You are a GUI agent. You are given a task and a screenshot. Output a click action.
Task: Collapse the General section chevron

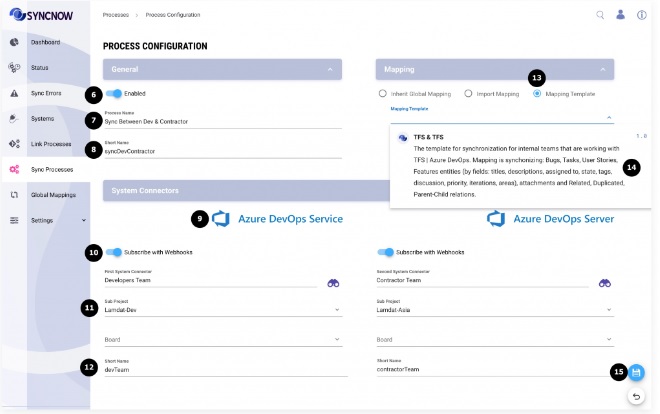pyautogui.click(x=330, y=69)
